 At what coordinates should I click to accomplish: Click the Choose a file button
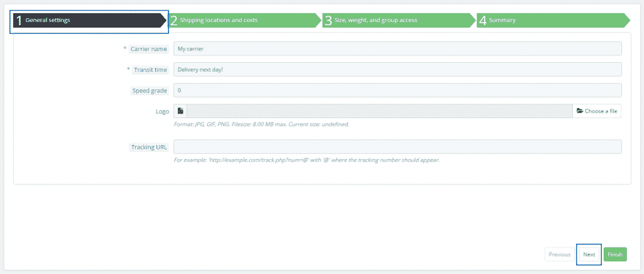click(597, 111)
